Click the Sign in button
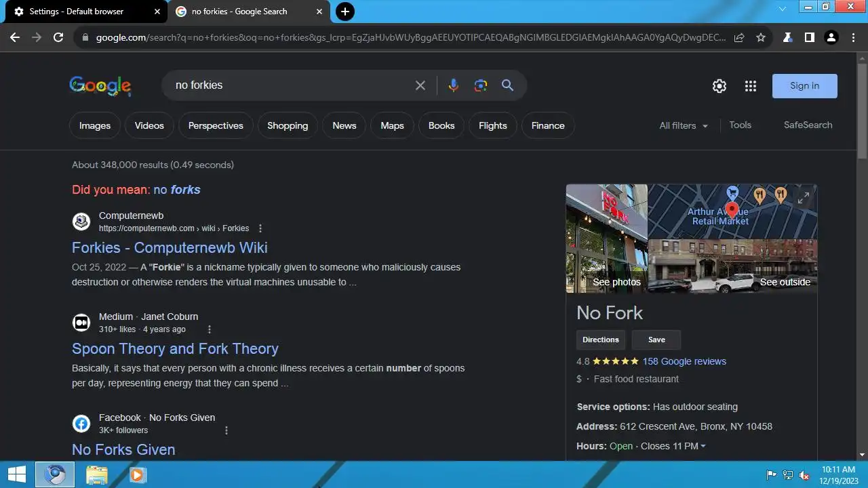The image size is (868, 488). click(804, 86)
